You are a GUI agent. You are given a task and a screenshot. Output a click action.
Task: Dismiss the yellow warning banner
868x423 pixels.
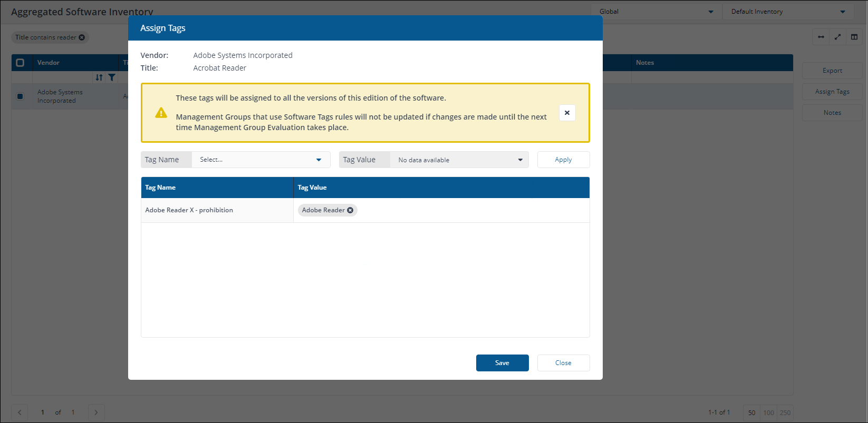[x=567, y=113]
